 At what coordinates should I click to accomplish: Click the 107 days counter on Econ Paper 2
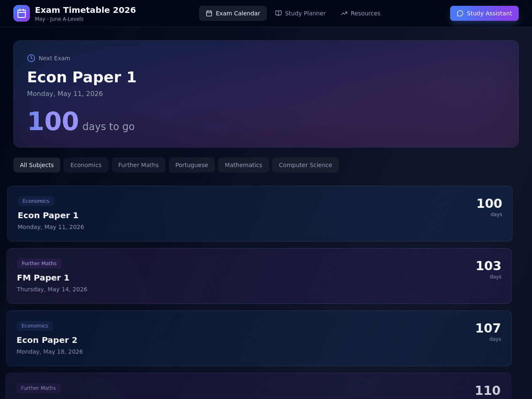coord(488,332)
